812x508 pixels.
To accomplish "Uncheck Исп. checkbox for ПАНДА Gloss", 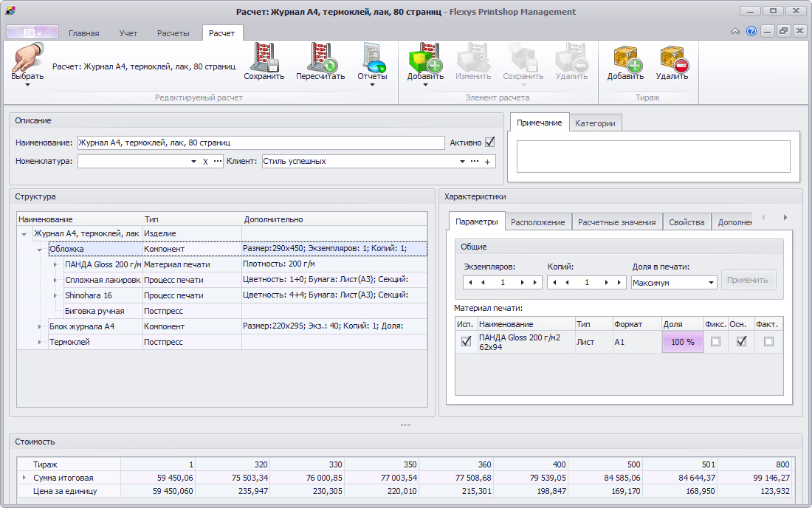I will coord(466,341).
